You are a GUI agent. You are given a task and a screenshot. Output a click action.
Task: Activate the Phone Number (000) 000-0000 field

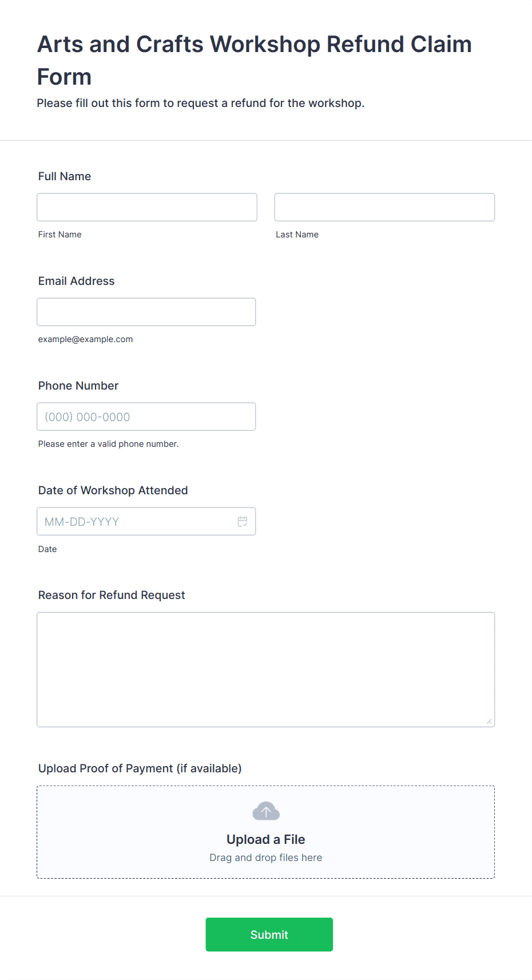tap(146, 416)
